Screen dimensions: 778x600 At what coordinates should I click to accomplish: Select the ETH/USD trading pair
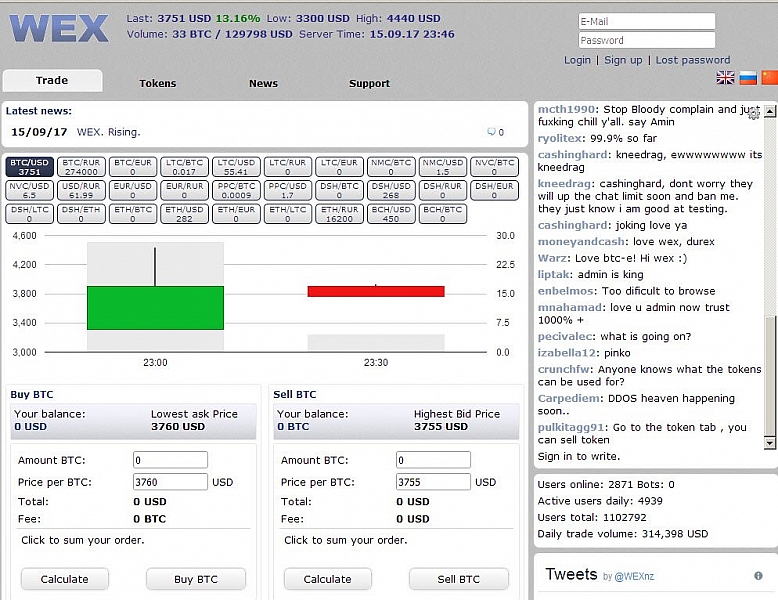click(184, 214)
